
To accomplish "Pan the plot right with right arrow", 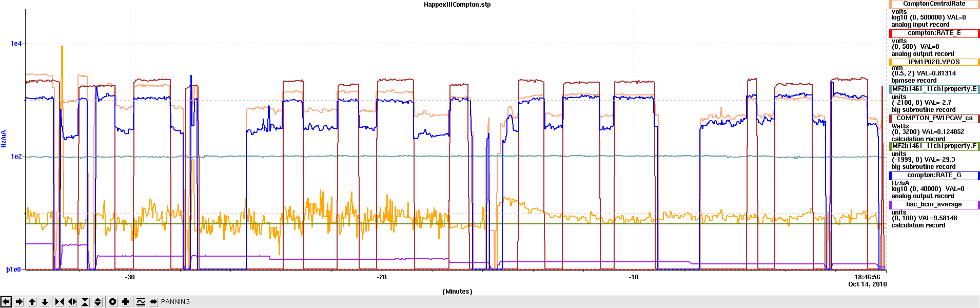I will [19, 302].
